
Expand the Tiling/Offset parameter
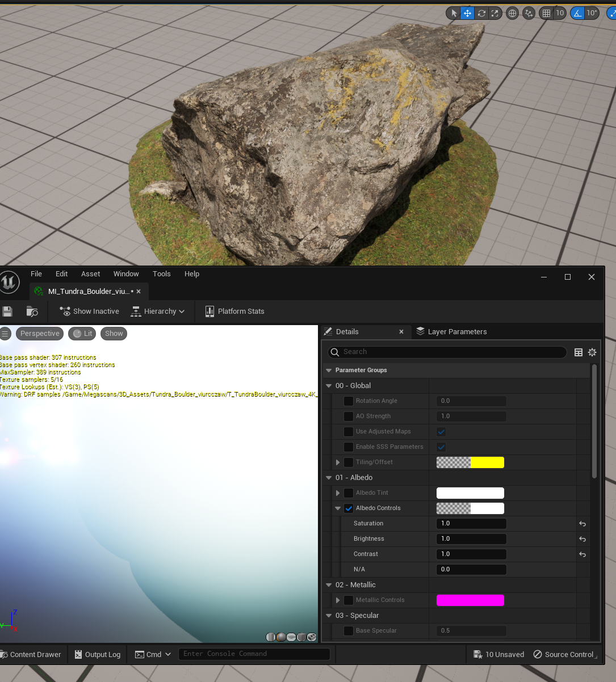pyautogui.click(x=338, y=462)
